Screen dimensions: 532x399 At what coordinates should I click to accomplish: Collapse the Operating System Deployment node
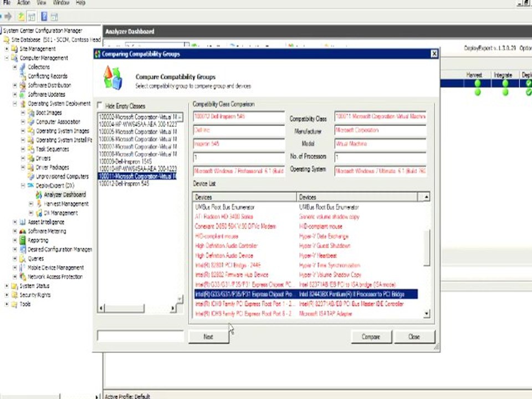coord(15,104)
